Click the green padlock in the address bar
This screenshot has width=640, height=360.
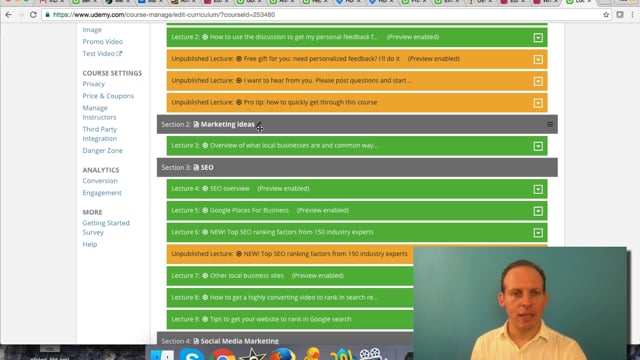pos(48,15)
